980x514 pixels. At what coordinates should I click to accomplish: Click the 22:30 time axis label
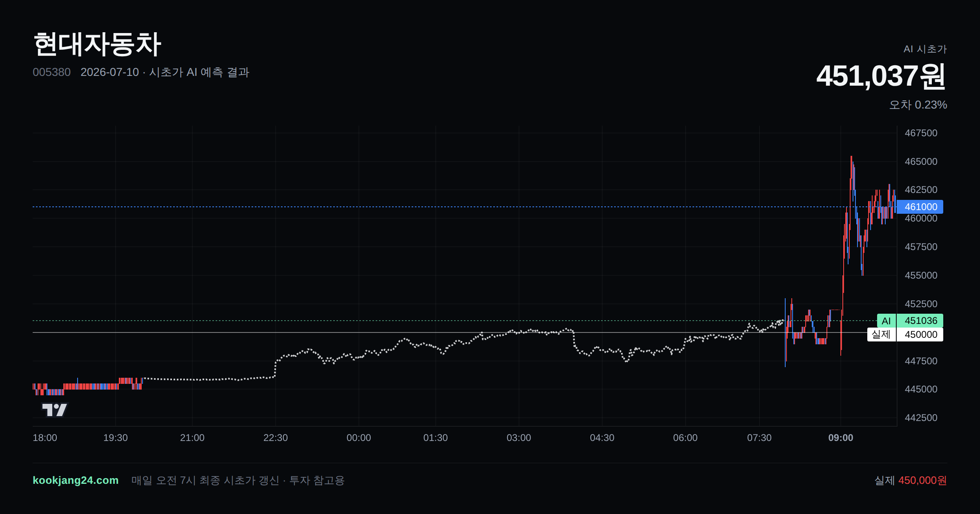click(x=276, y=438)
